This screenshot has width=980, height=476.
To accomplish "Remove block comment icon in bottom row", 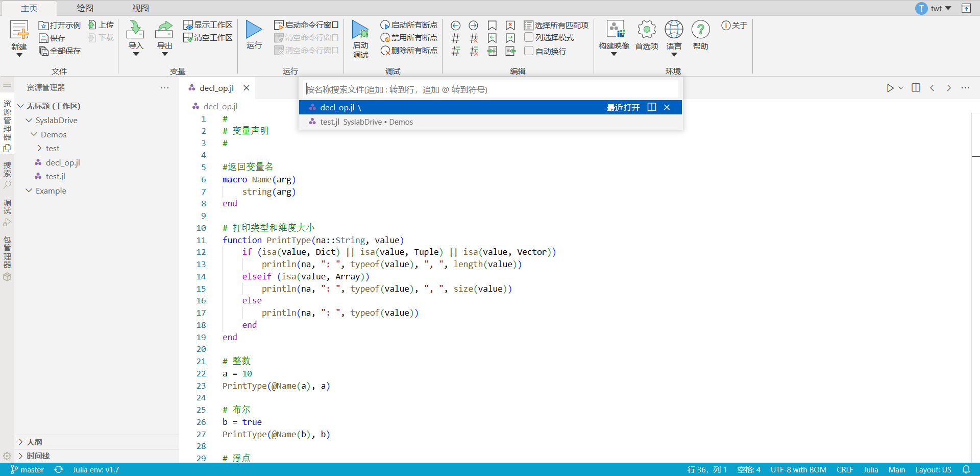I will pyautogui.click(x=474, y=51).
